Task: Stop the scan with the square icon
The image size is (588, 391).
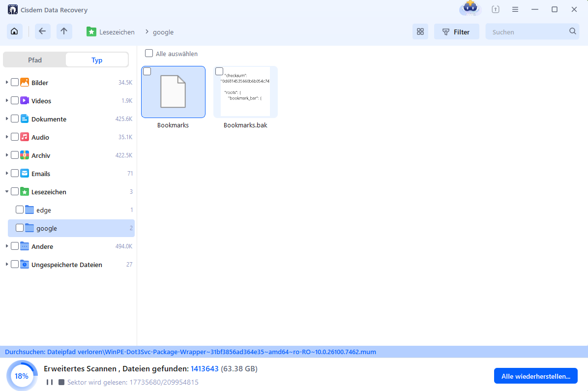Action: tap(60, 382)
